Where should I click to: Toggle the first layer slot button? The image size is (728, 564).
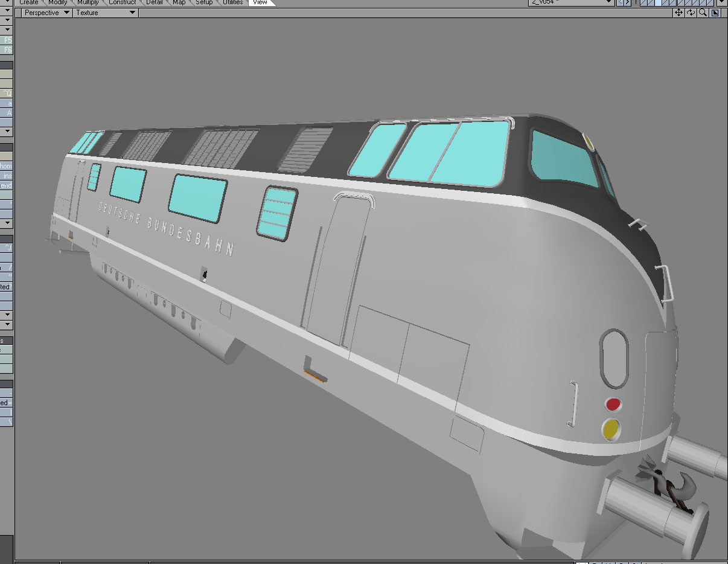(x=644, y=2)
